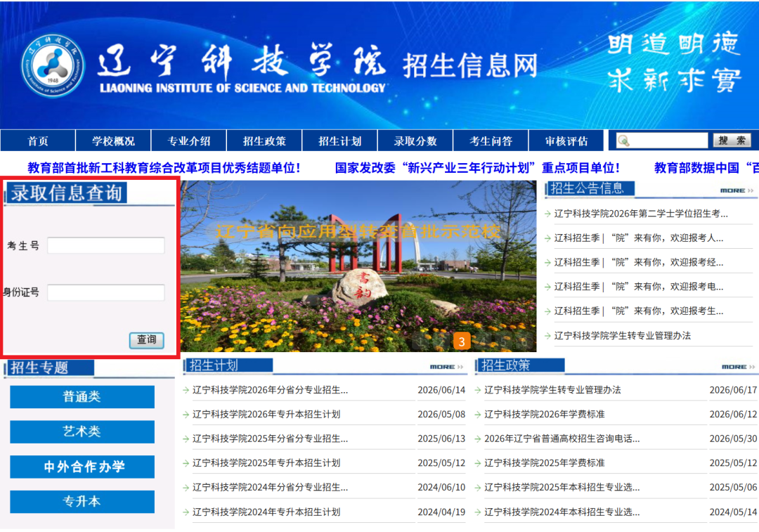Open announcement 2026年第二学士学位招生考...
The height and width of the screenshot is (532, 759).
[641, 214]
